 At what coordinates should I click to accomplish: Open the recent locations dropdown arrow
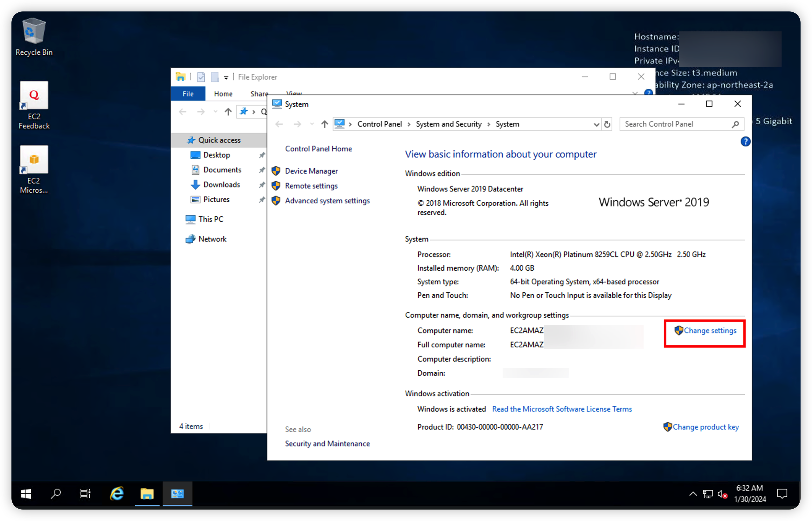pyautogui.click(x=312, y=124)
